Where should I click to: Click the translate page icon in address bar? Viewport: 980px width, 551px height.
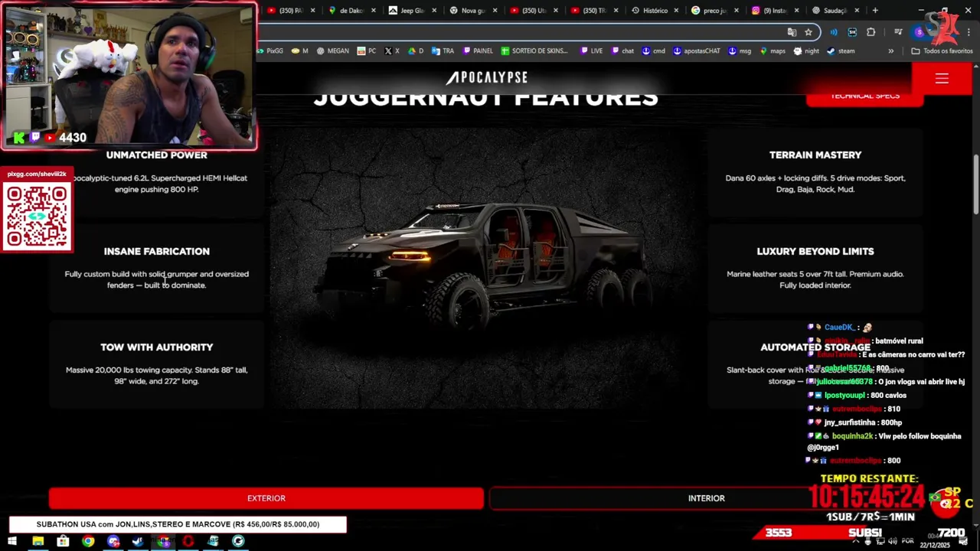coord(792,32)
